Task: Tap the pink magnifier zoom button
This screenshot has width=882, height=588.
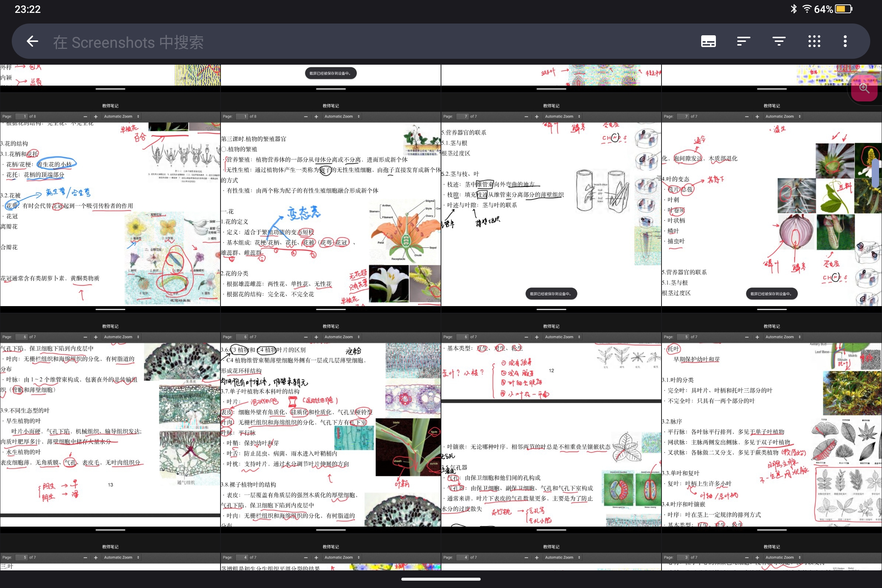Action: click(864, 89)
